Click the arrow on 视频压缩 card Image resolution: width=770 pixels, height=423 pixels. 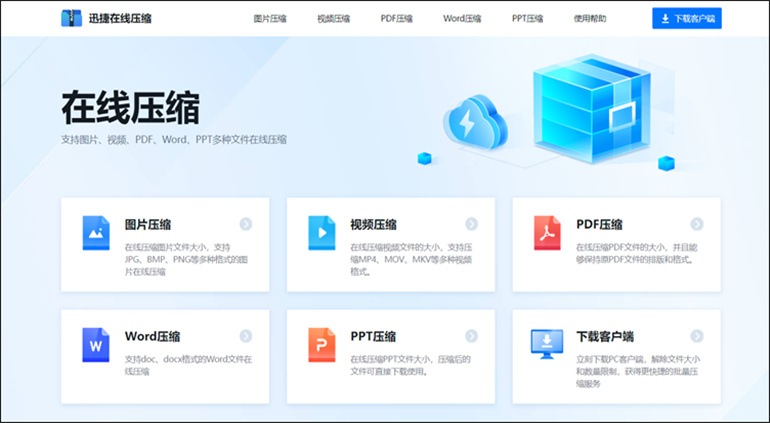pos(471,224)
